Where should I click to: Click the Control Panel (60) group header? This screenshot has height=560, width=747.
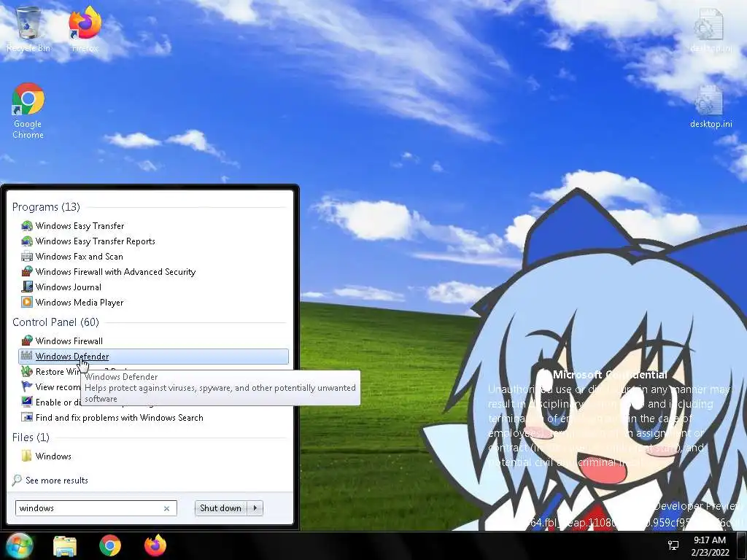pyautogui.click(x=55, y=322)
